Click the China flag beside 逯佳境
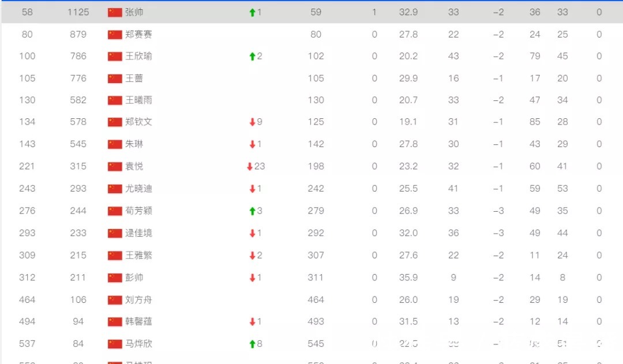This screenshot has height=364, width=623. (x=115, y=233)
